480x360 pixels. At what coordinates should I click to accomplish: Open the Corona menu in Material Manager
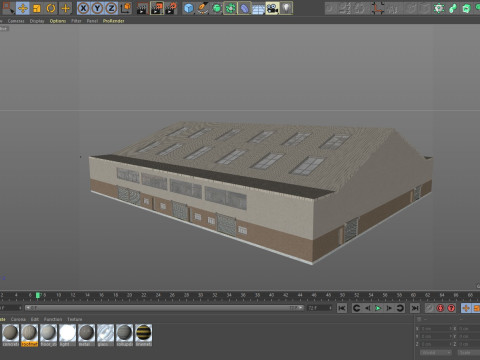(x=18, y=319)
